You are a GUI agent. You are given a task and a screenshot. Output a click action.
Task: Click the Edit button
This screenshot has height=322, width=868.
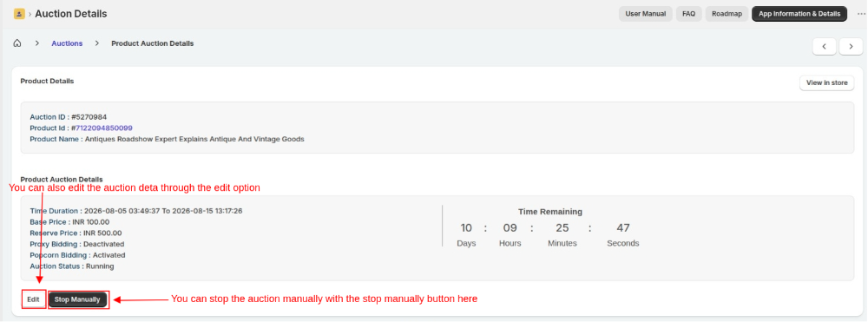33,299
